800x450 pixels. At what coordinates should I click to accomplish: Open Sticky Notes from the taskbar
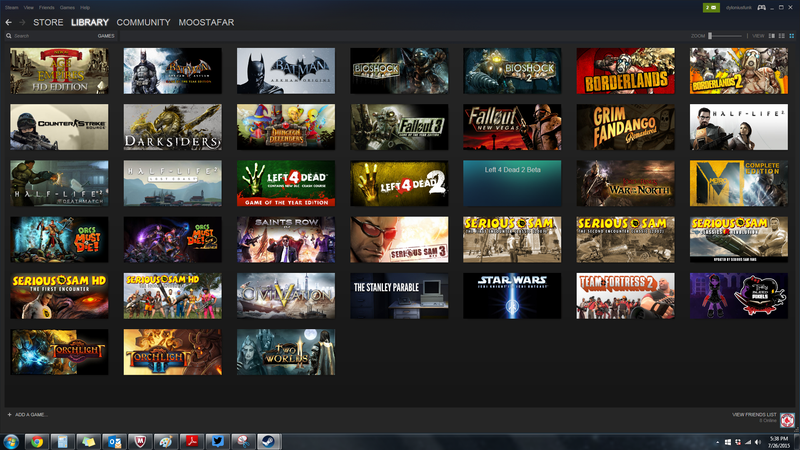tap(88, 442)
